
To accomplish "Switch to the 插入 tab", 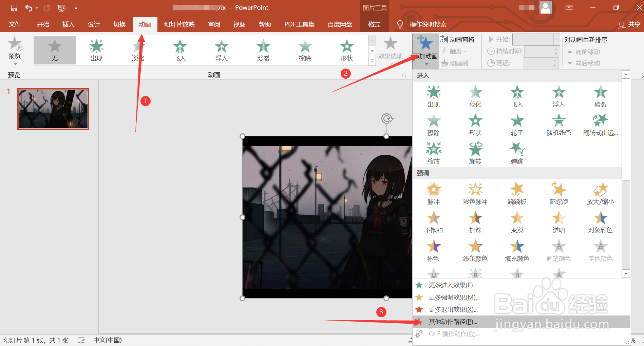I will pos(68,24).
